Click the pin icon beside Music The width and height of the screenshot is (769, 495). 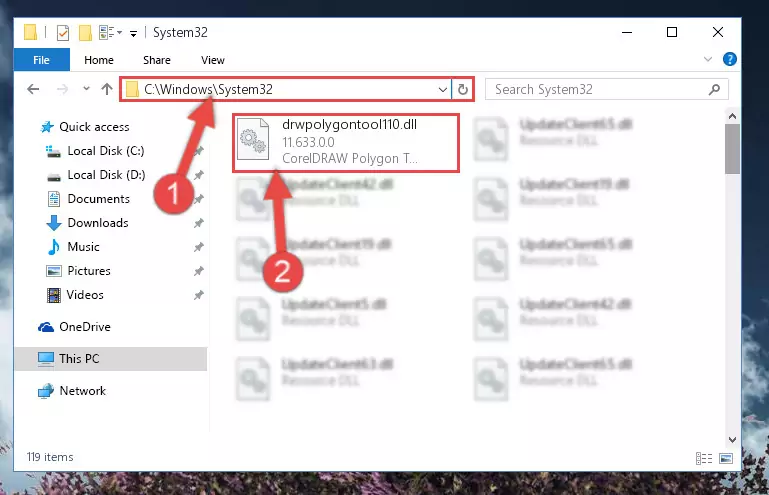coord(198,247)
